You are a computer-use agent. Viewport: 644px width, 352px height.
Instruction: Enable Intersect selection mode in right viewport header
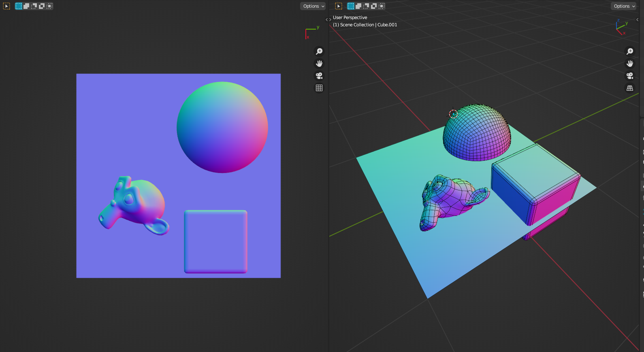coord(382,6)
